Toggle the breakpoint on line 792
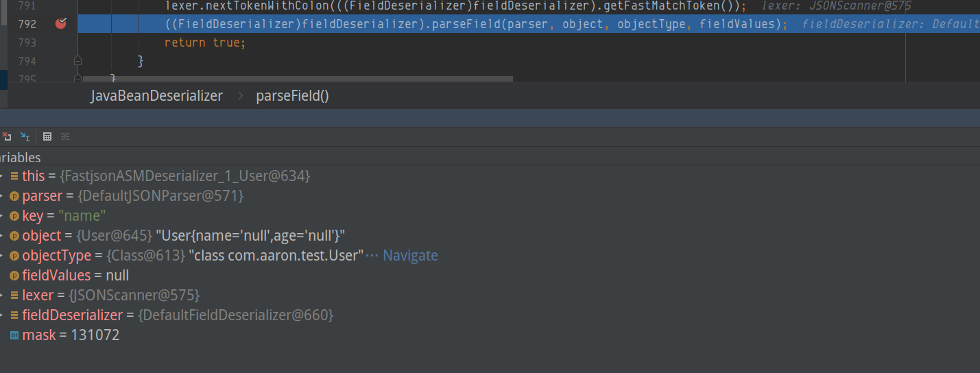Image resolution: width=980 pixels, height=373 pixels. coord(61,24)
